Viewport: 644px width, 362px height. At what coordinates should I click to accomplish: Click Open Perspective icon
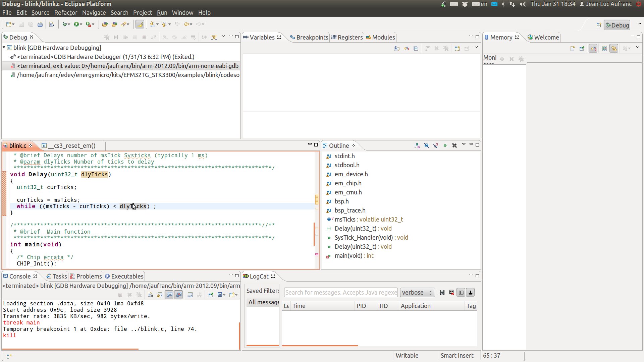pyautogui.click(x=599, y=25)
